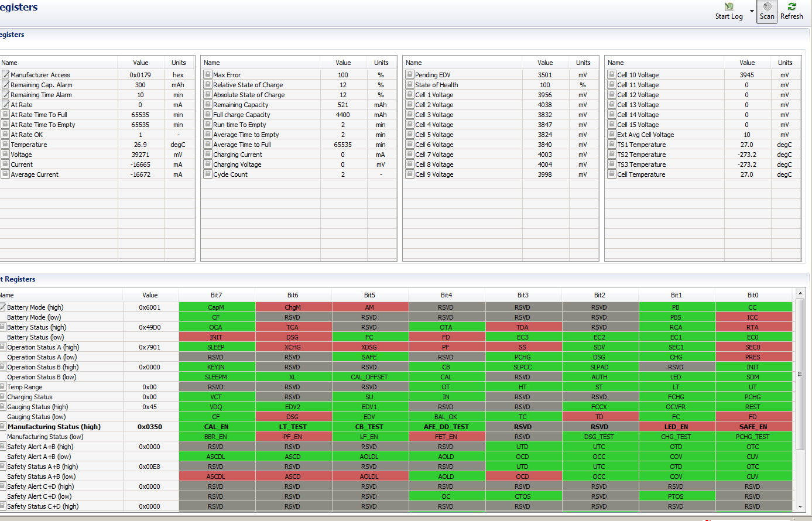The height and width of the screenshot is (521, 812).
Task: Click the pencil icon beside At Rate
Action: (x=5, y=105)
